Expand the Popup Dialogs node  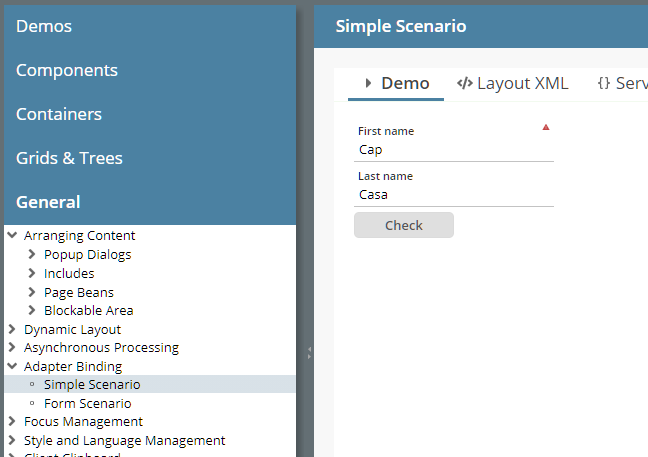(x=32, y=255)
